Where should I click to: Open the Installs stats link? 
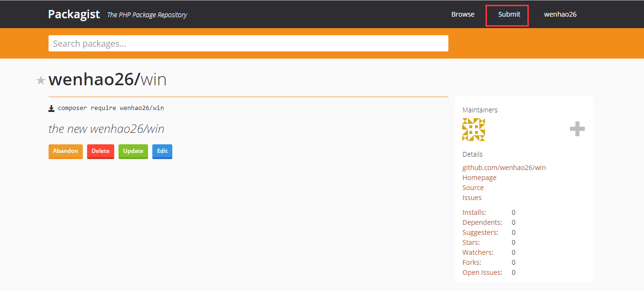tap(474, 212)
